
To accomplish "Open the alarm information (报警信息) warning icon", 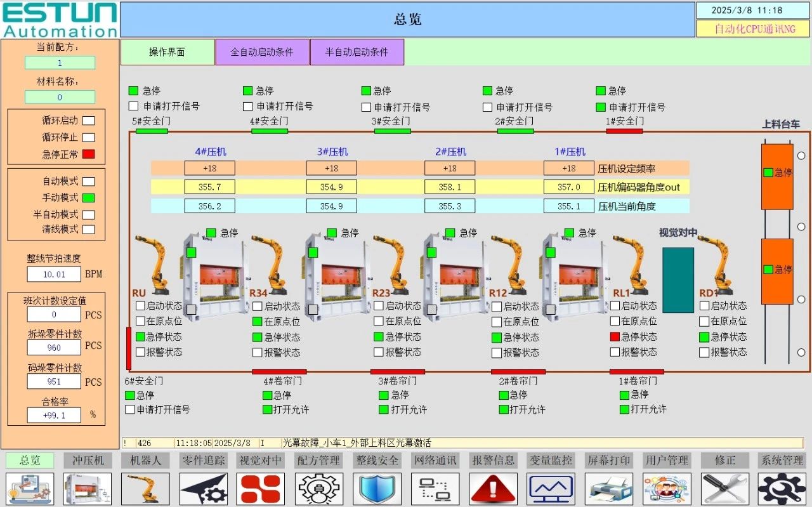I will [493, 489].
